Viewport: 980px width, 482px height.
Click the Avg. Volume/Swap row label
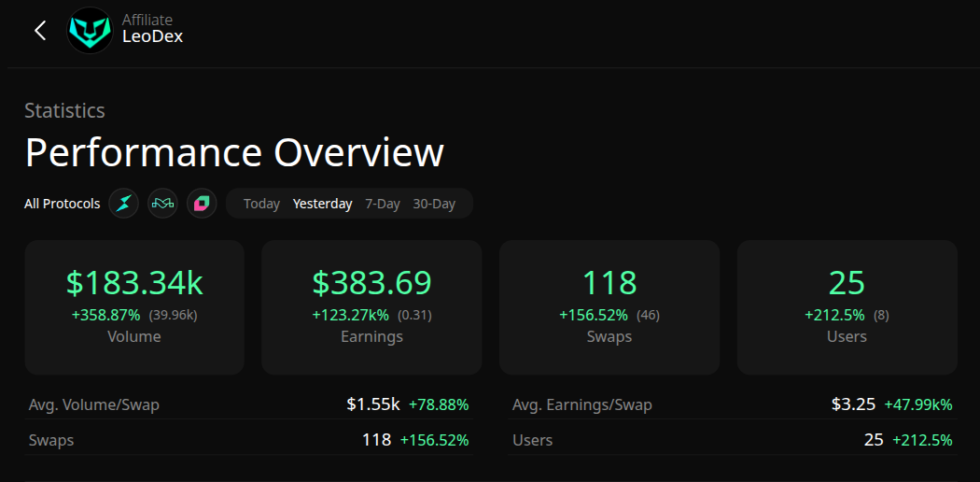[x=93, y=405]
